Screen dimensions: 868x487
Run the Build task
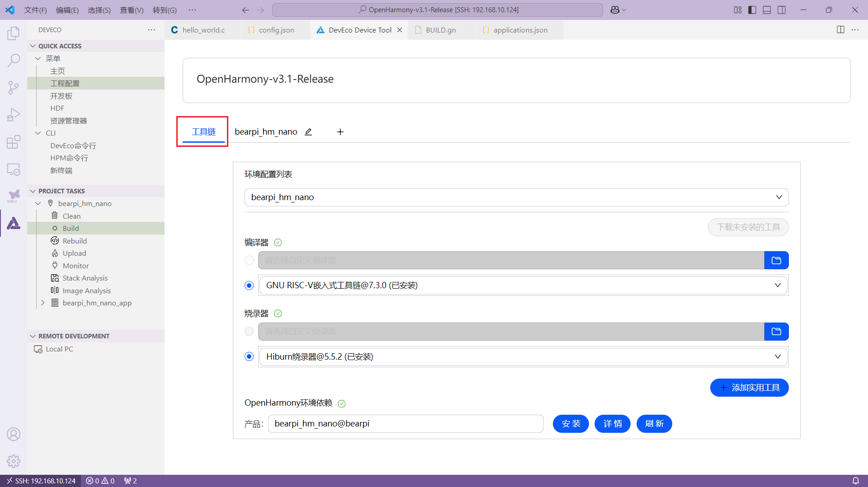tap(96, 228)
